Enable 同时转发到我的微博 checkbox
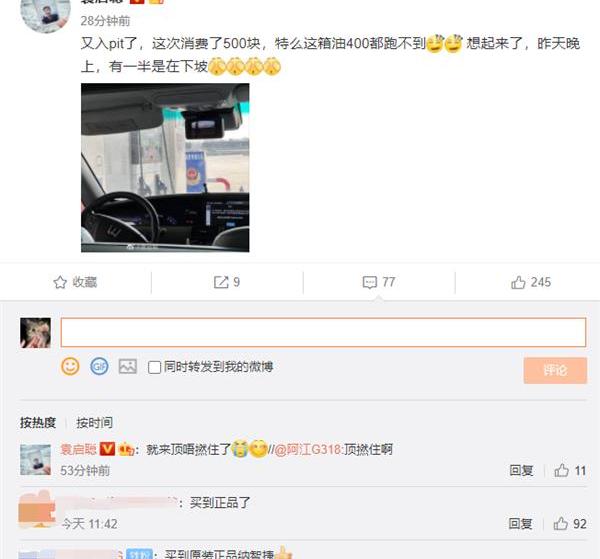 click(x=154, y=367)
